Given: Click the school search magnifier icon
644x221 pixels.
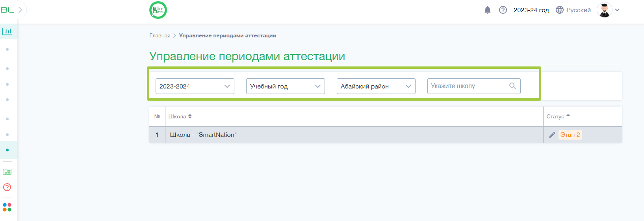Looking at the screenshot, I should tap(512, 86).
